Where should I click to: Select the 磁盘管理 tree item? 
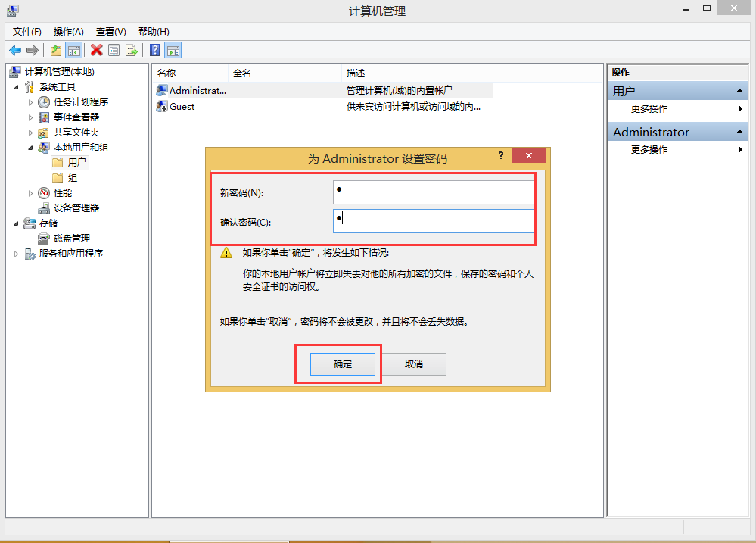(72, 239)
